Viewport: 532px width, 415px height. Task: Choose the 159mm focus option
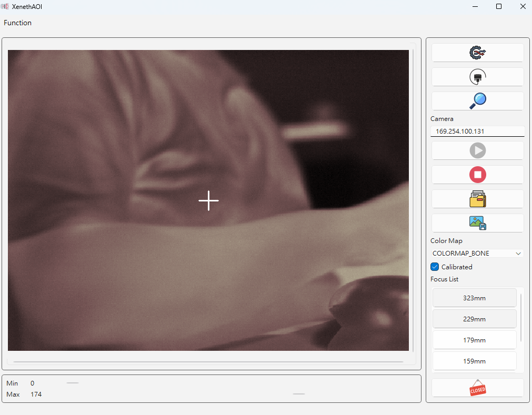coord(474,361)
